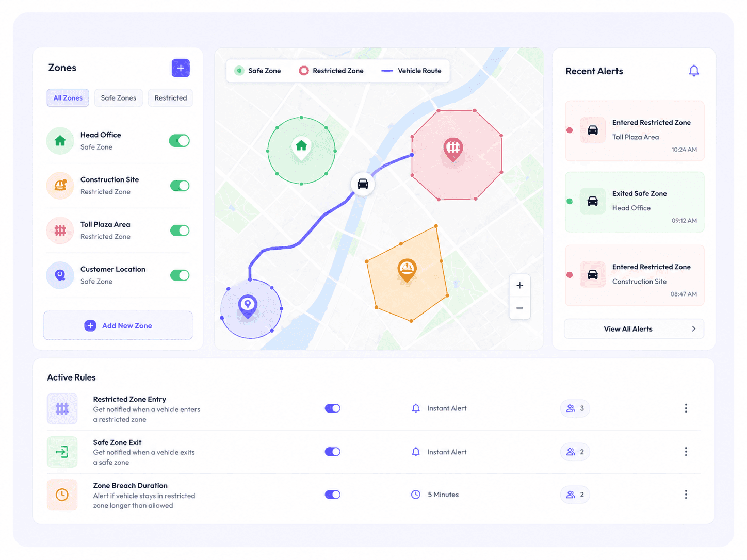Viewport: 747px width, 560px height.
Task: Click the 09:12 AM alert timestamp
Action: pyautogui.click(x=684, y=221)
